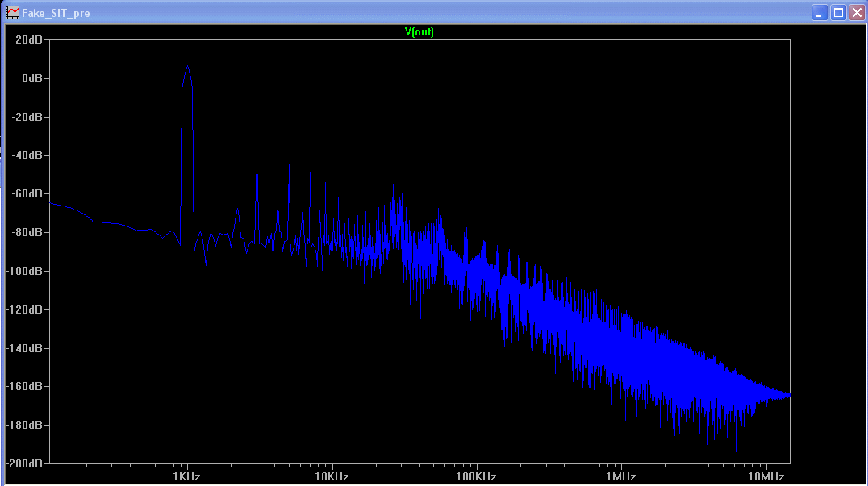
Task: Close the Fake_SIT_pre window
Action: click(x=857, y=12)
